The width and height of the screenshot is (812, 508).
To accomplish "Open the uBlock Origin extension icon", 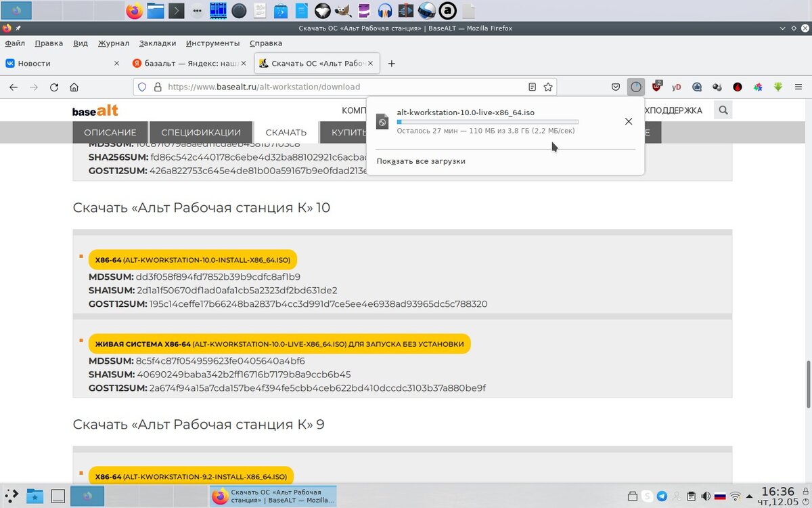I will click(x=656, y=87).
